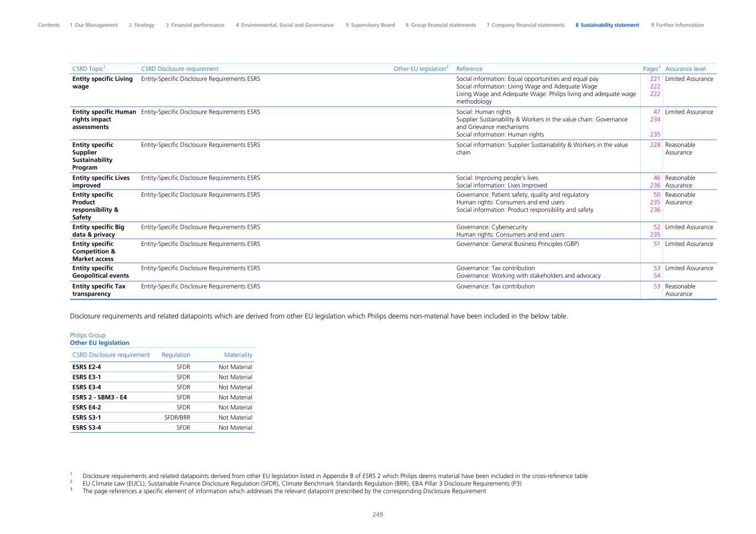Click page 228 reference for Supplier Sustainability Program
The image size is (756, 534).
click(655, 145)
